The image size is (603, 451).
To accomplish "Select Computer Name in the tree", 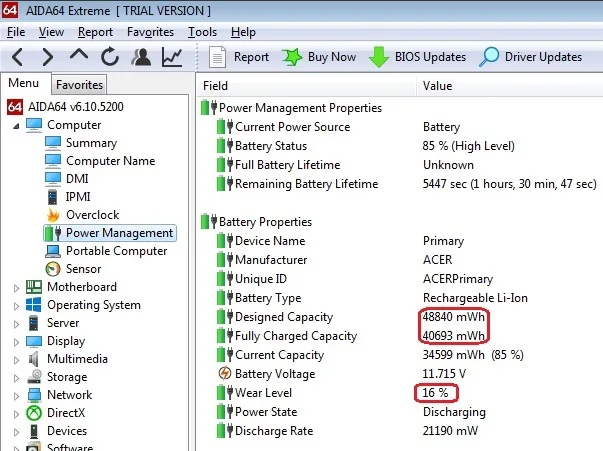I will tap(111, 161).
